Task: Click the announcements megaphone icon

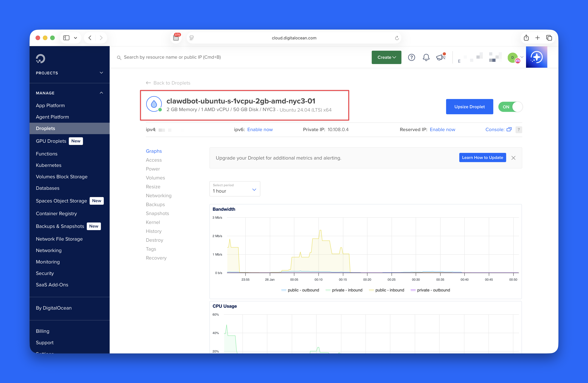Action: click(441, 57)
